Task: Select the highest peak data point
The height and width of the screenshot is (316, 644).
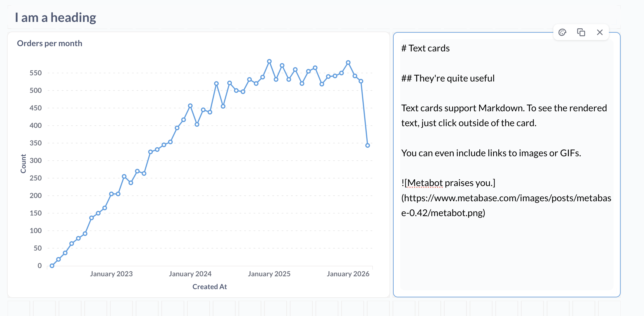Action: pos(269,61)
